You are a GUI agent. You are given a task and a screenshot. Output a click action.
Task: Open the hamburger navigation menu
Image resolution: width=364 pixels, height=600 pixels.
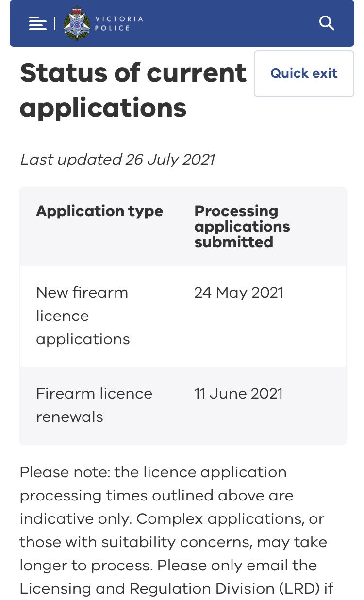pos(38,23)
